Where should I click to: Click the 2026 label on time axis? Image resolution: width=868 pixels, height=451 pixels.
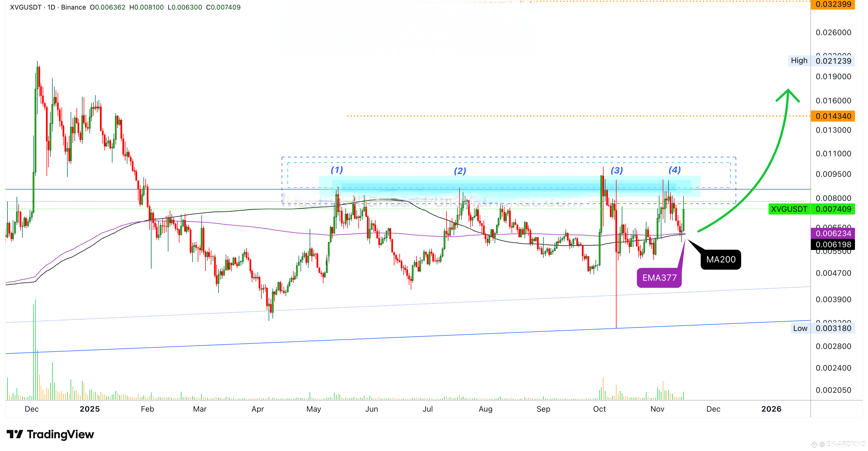pos(771,409)
